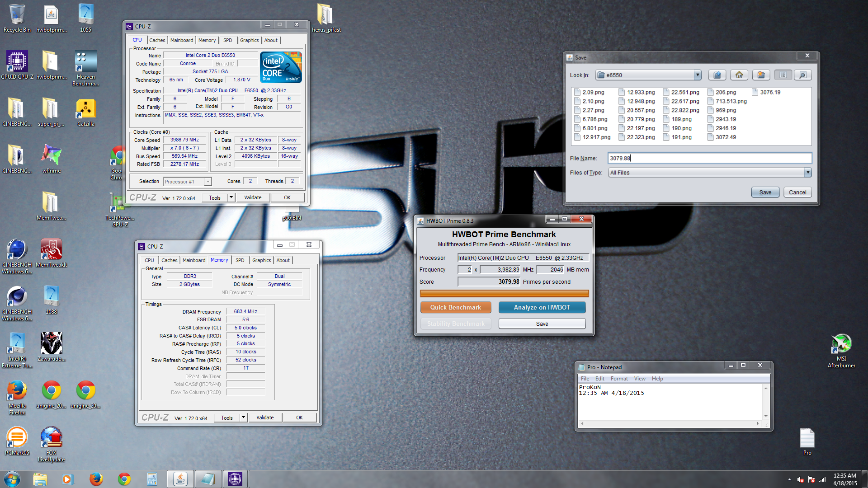Select the PCMark05 desktop icon
Viewport: 868px width, 488px height.
pos(17,441)
